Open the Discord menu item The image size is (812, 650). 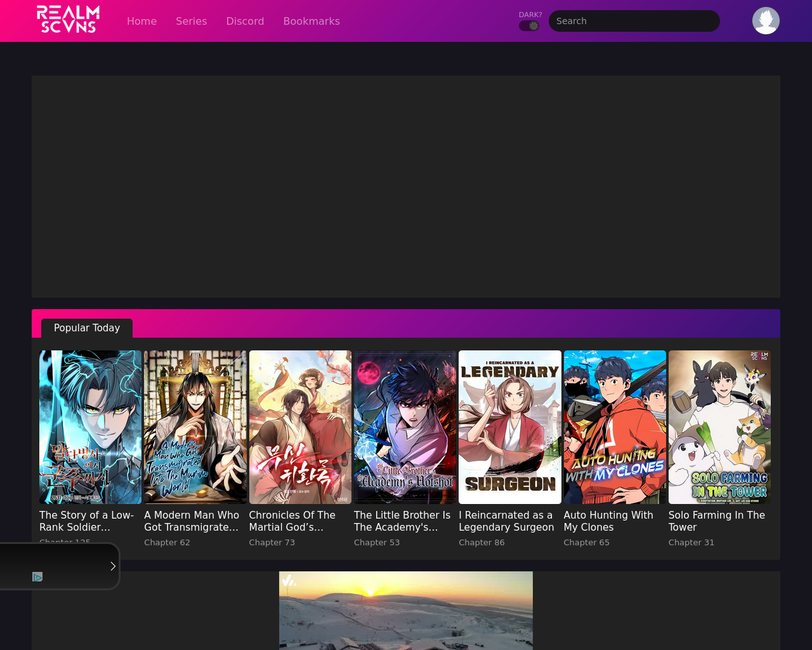coord(245,21)
